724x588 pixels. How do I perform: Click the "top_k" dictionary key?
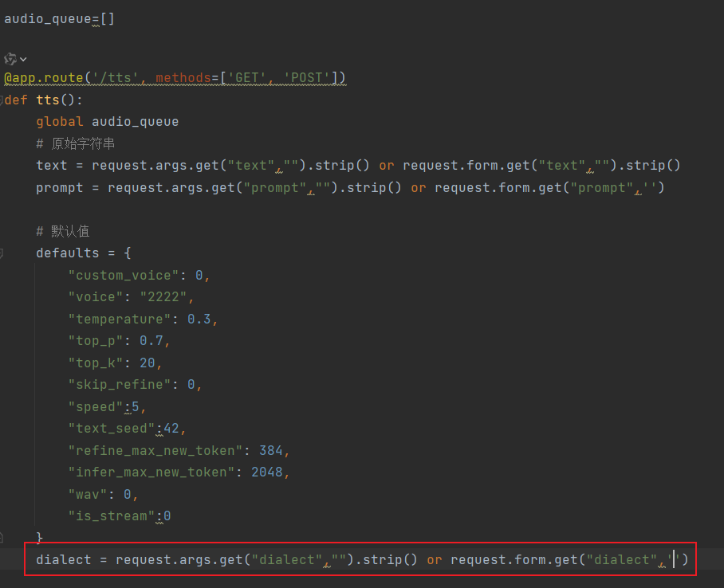click(x=96, y=363)
